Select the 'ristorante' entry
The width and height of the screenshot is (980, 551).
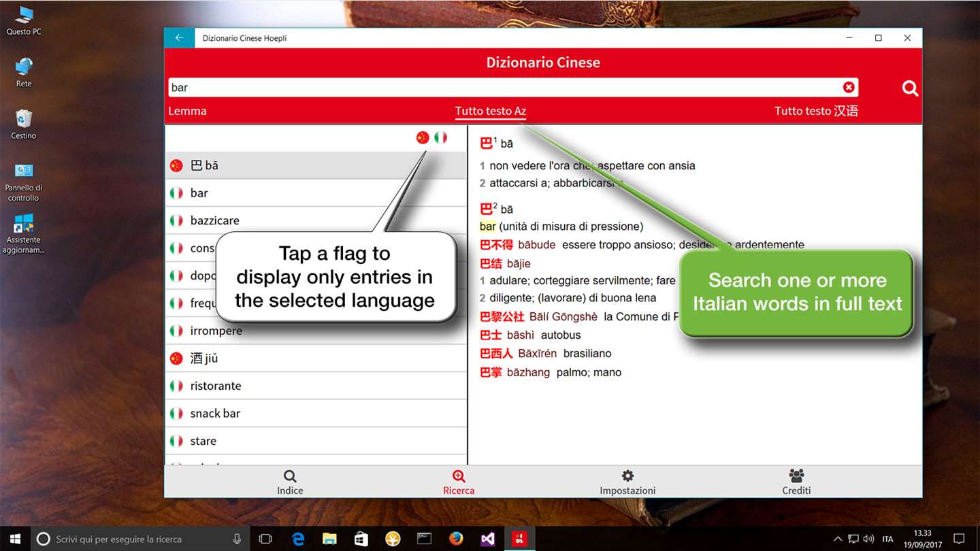tap(316, 386)
